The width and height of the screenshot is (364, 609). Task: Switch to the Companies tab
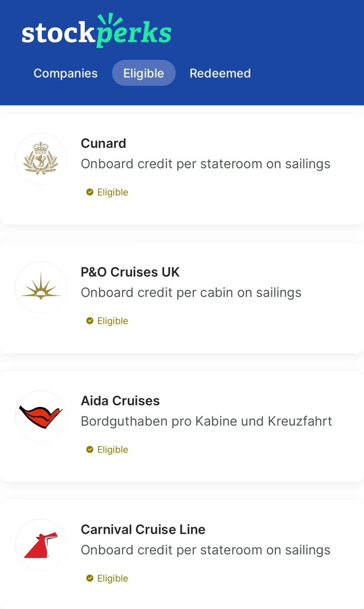pos(65,73)
